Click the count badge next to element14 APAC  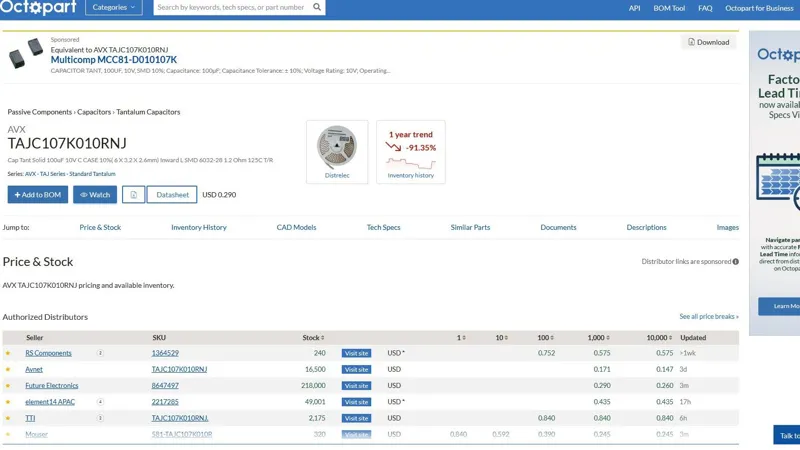tap(100, 402)
